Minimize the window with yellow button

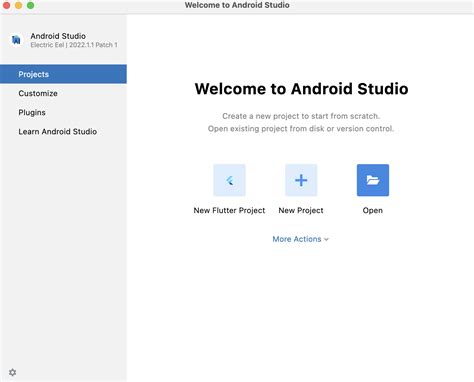(18, 5)
